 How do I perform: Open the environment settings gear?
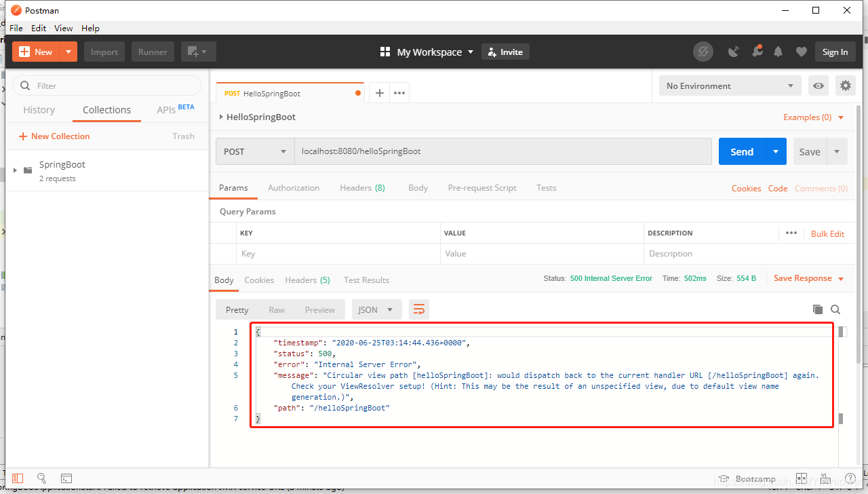click(x=845, y=85)
